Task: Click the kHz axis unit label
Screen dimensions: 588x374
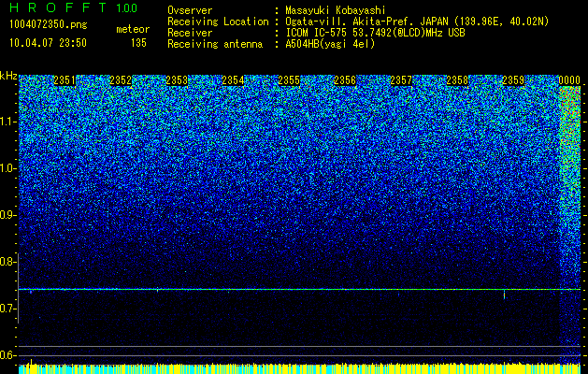Action: (x=8, y=76)
